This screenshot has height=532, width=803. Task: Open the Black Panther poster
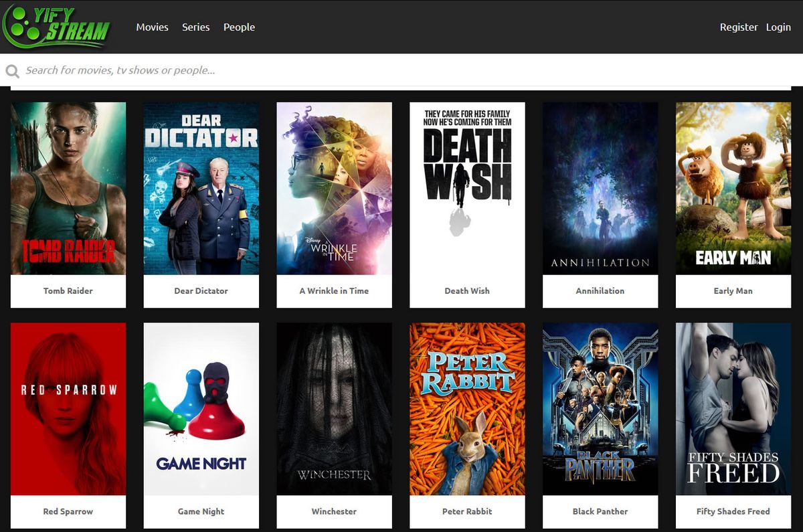click(x=600, y=409)
